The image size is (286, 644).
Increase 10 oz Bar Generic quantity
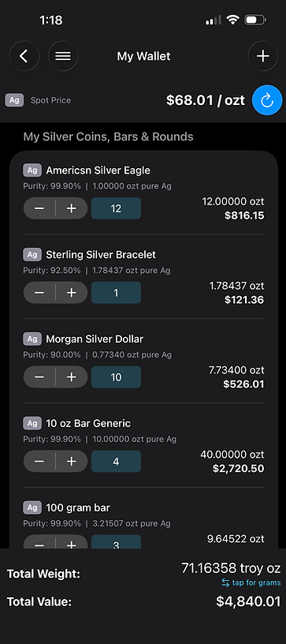coord(72,462)
